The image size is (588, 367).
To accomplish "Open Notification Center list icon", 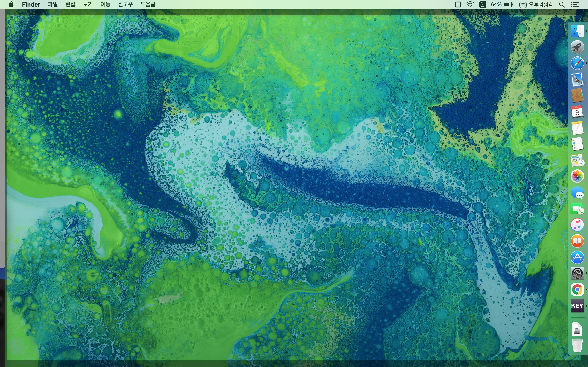I will [x=575, y=4].
